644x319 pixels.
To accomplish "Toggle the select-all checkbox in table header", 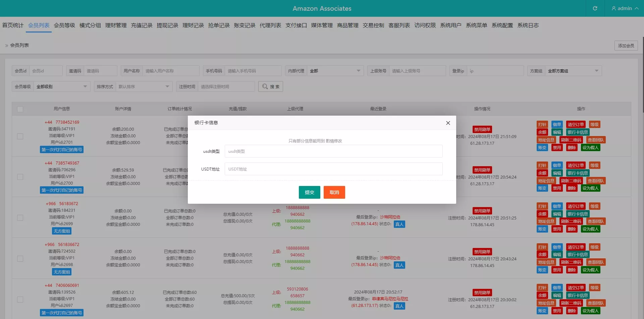I will click(x=20, y=109).
